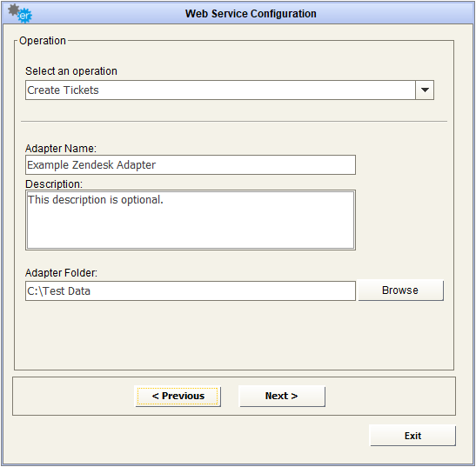This screenshot has width=476, height=467.
Task: Click the "Adapter Folder:" label
Action: 61,273
